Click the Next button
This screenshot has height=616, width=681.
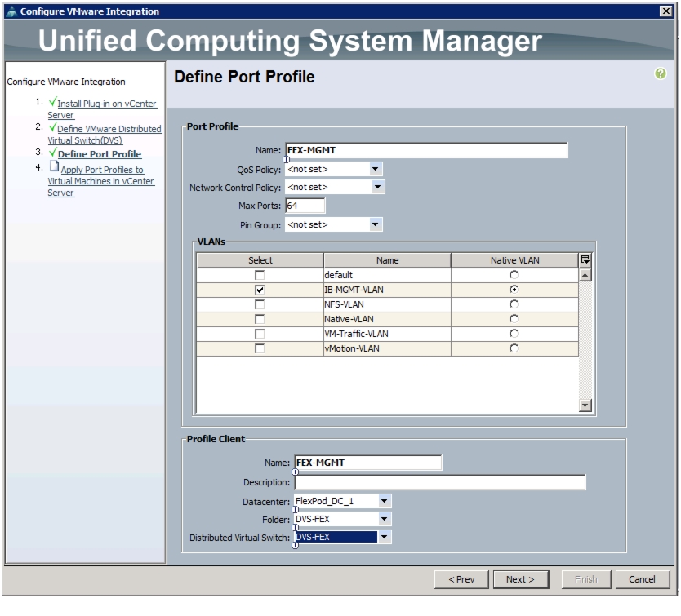click(x=520, y=579)
